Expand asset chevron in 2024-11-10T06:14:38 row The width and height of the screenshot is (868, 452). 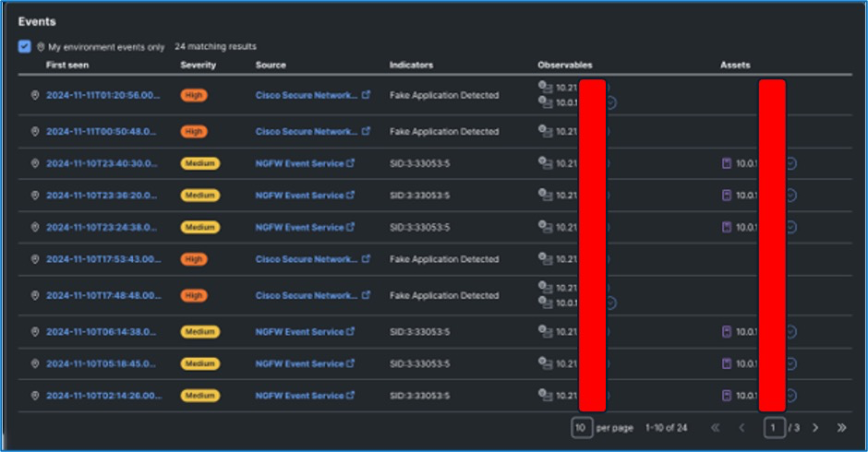[x=792, y=332]
